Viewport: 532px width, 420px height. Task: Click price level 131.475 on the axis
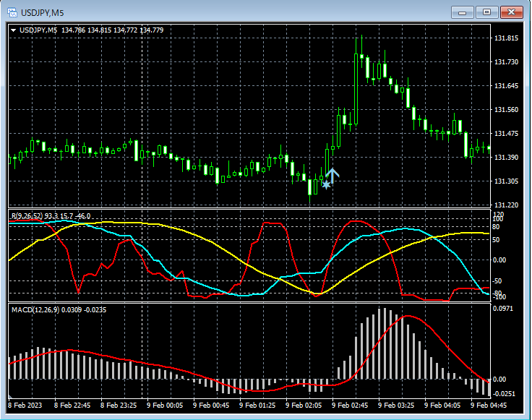coord(506,133)
